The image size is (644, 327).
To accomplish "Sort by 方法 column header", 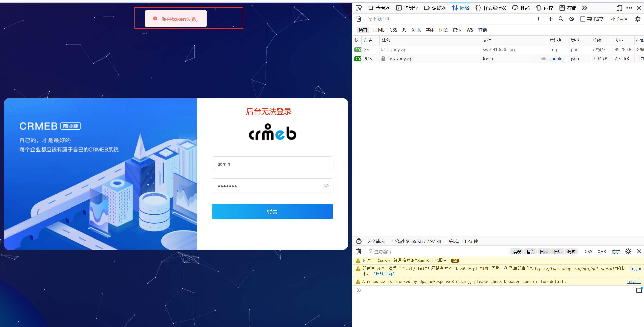I will pyautogui.click(x=370, y=40).
